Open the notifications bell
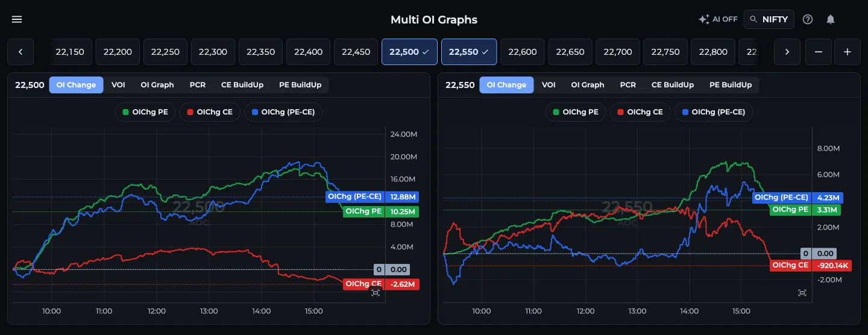 pyautogui.click(x=830, y=19)
